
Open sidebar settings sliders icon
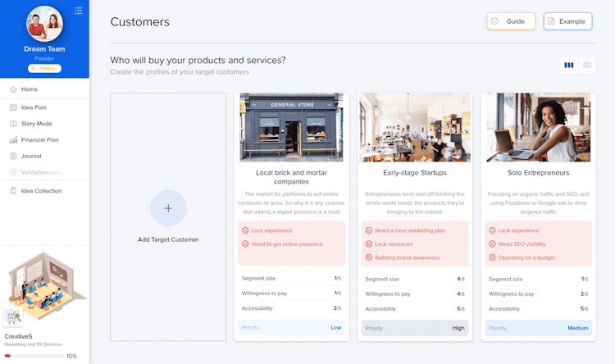pos(79,11)
